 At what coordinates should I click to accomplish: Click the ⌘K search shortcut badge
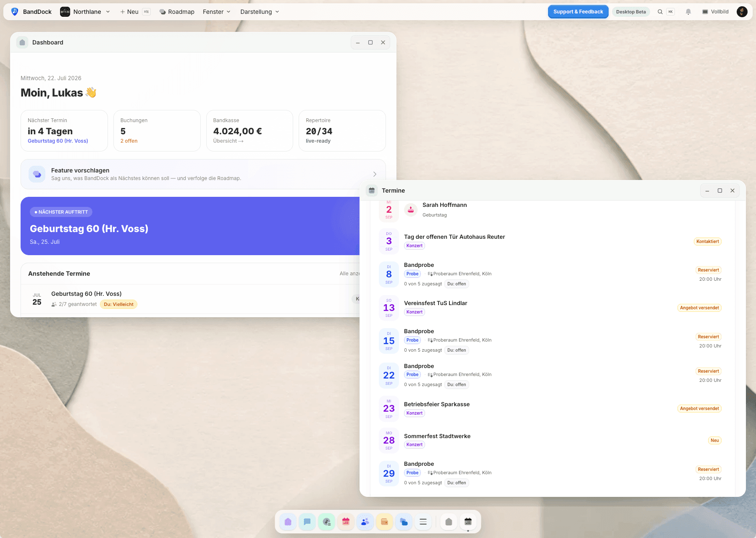pos(670,12)
